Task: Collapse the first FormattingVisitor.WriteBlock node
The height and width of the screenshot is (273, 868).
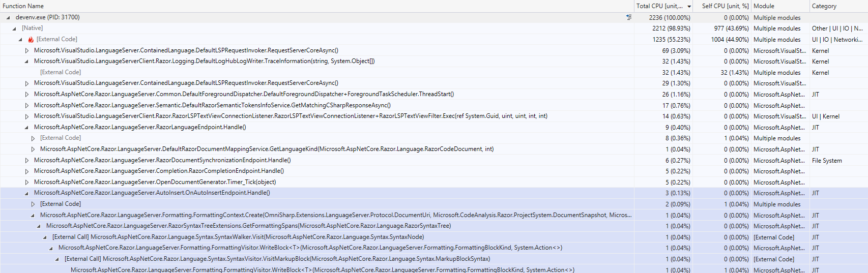Action: tap(51, 248)
